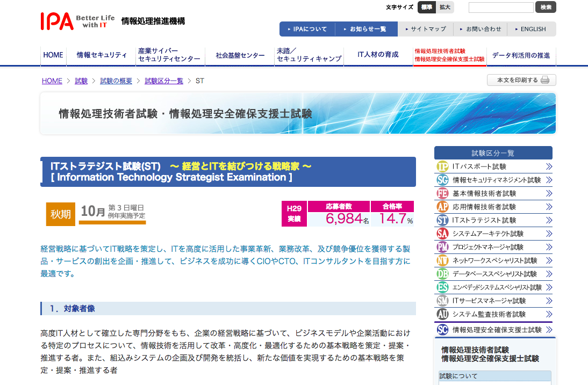
Task: Open the IT人材の育成 navigation tab
Action: 378,55
